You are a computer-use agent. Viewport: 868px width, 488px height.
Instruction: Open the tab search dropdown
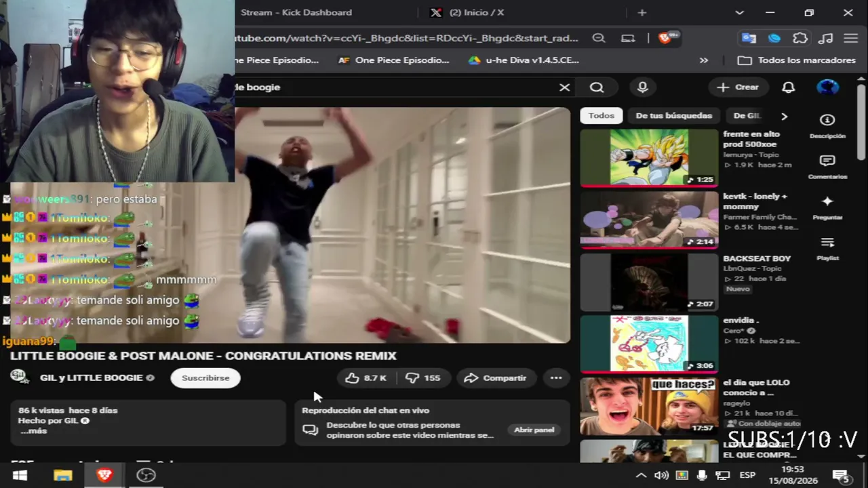coord(740,12)
